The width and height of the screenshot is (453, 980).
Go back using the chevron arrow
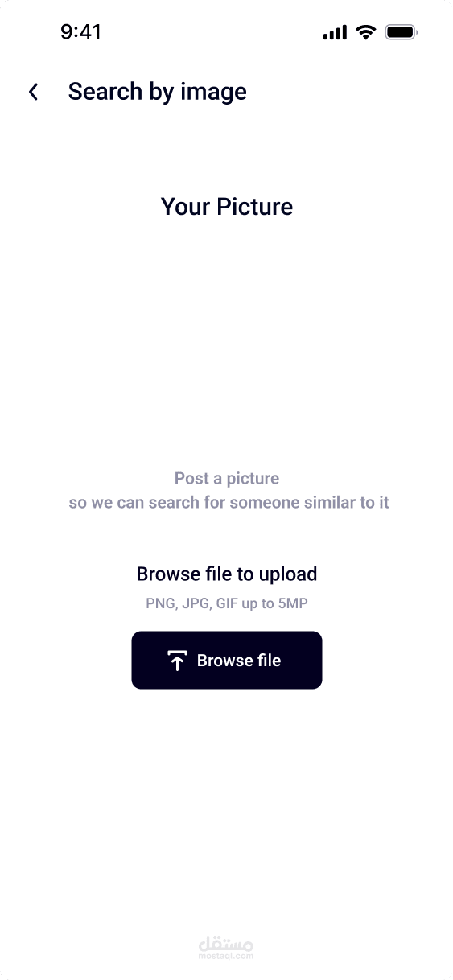point(33,93)
